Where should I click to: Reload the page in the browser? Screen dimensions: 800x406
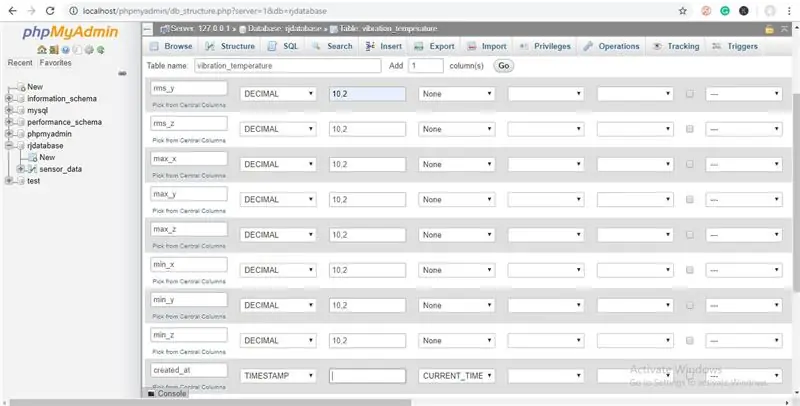[x=51, y=10]
